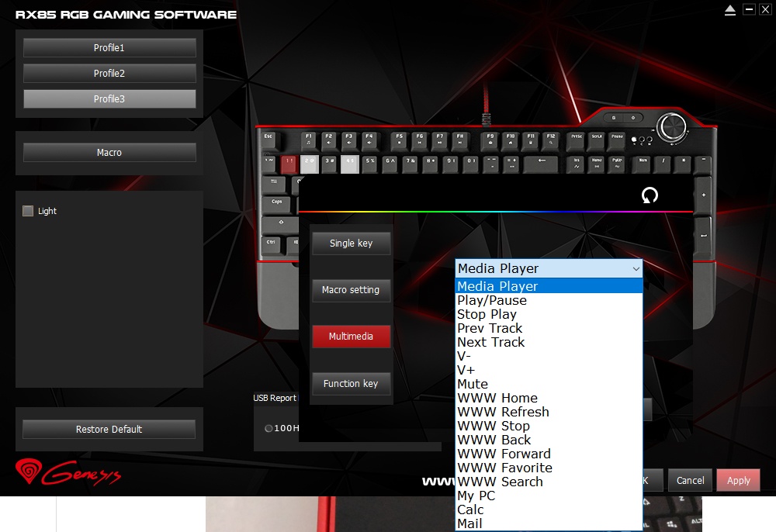The image size is (776, 532).
Task: Click the numpad plus key on keyboard image
Action: point(703,195)
